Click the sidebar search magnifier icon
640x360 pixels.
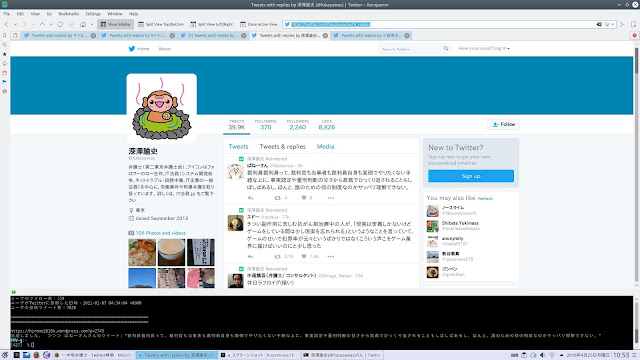click(x=4, y=44)
